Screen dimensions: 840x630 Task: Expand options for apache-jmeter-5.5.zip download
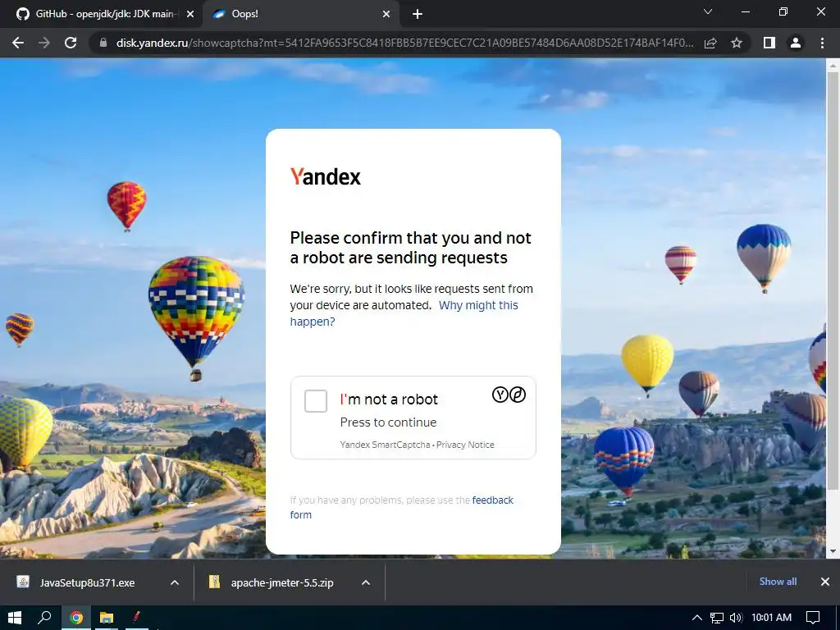pos(366,583)
